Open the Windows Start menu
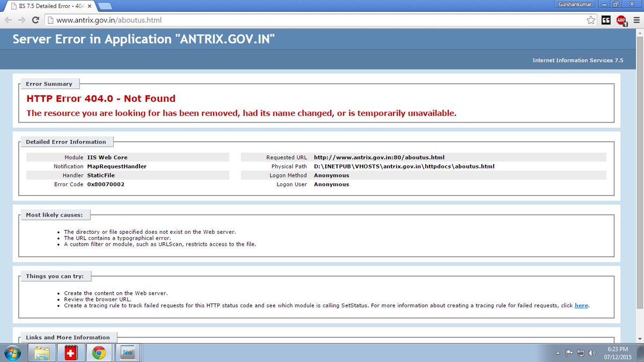The image size is (644, 362). [13, 353]
